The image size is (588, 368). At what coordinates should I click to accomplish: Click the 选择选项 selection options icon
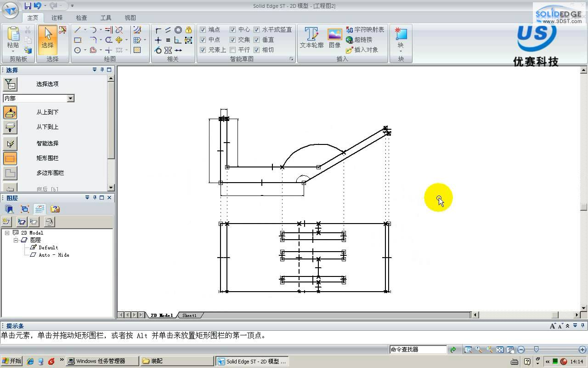click(x=10, y=84)
